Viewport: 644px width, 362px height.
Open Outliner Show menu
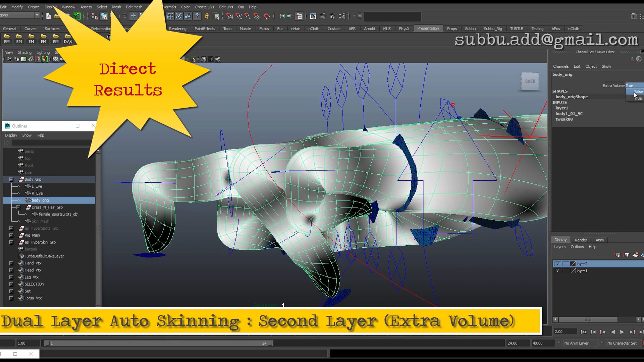coord(27,135)
